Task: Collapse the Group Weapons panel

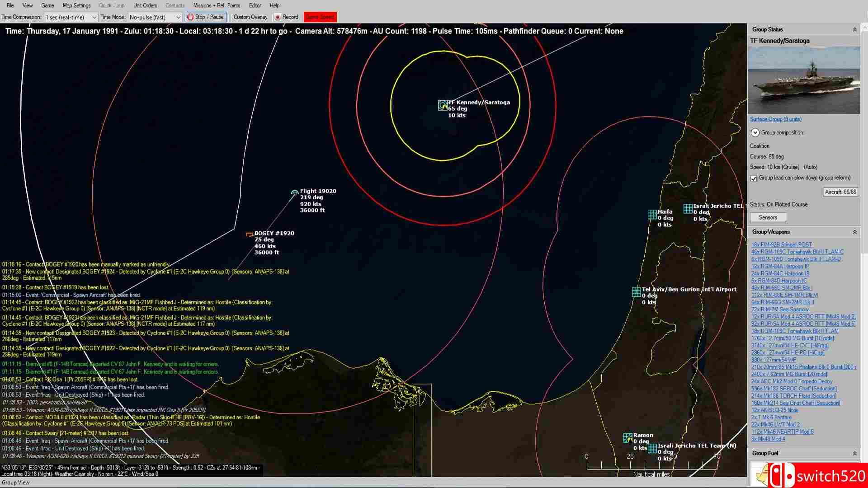Action: [855, 232]
